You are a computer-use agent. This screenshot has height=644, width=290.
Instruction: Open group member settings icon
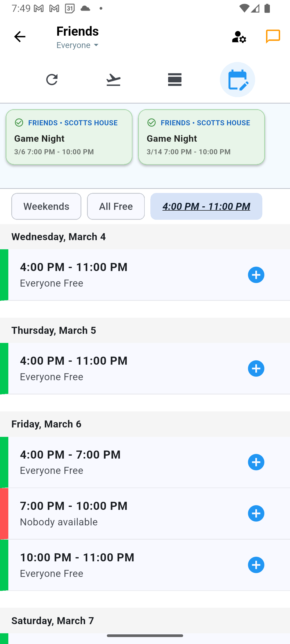pyautogui.click(x=239, y=37)
